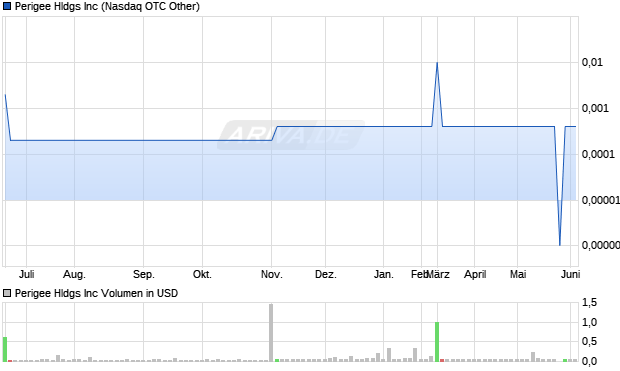Click the 'Mai' month label

pyautogui.click(x=518, y=274)
